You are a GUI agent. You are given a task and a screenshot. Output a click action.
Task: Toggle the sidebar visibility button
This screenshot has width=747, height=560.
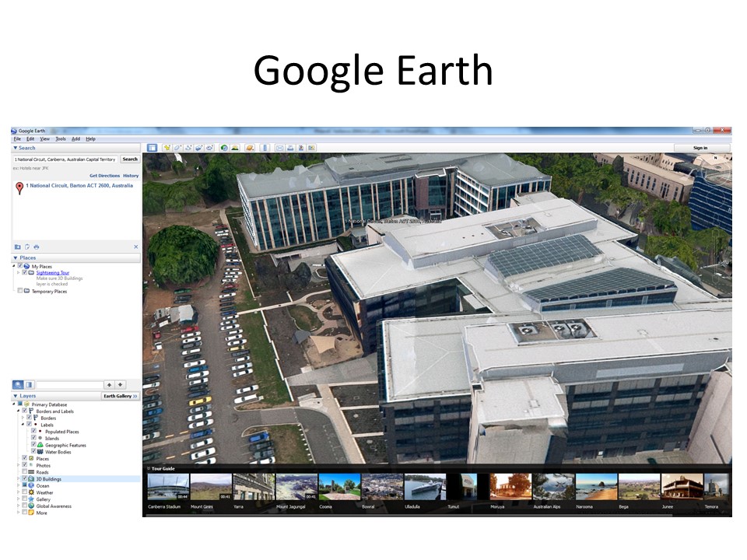coord(152,148)
